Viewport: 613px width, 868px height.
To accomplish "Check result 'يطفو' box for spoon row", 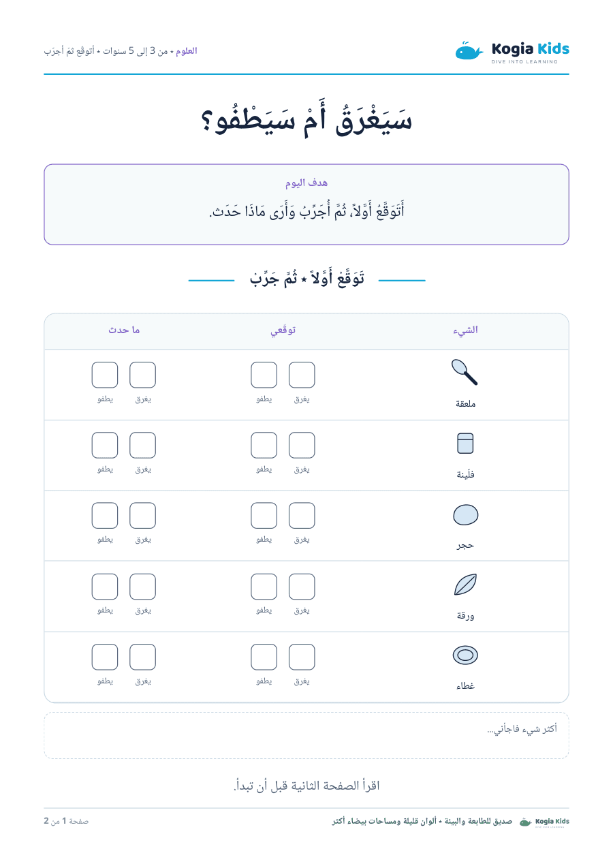I will (x=105, y=375).
